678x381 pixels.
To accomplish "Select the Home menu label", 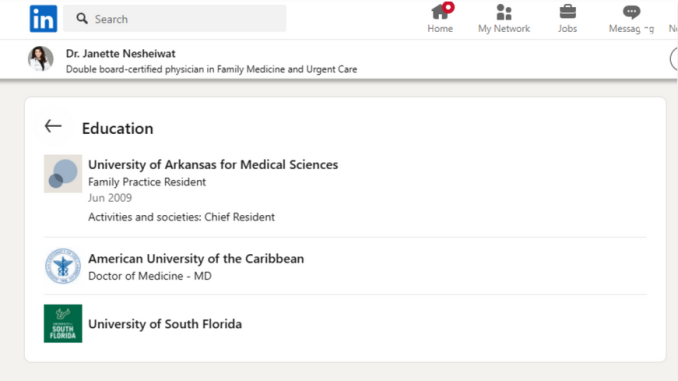I will pyautogui.click(x=440, y=29).
